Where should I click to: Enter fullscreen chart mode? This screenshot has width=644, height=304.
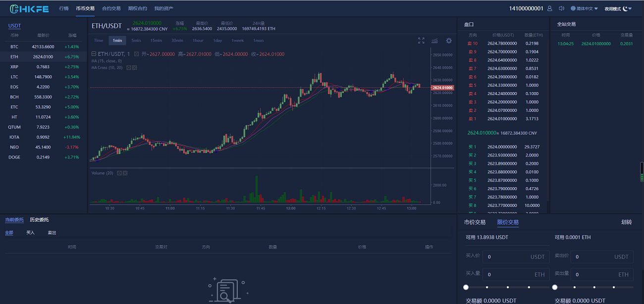tap(421, 41)
